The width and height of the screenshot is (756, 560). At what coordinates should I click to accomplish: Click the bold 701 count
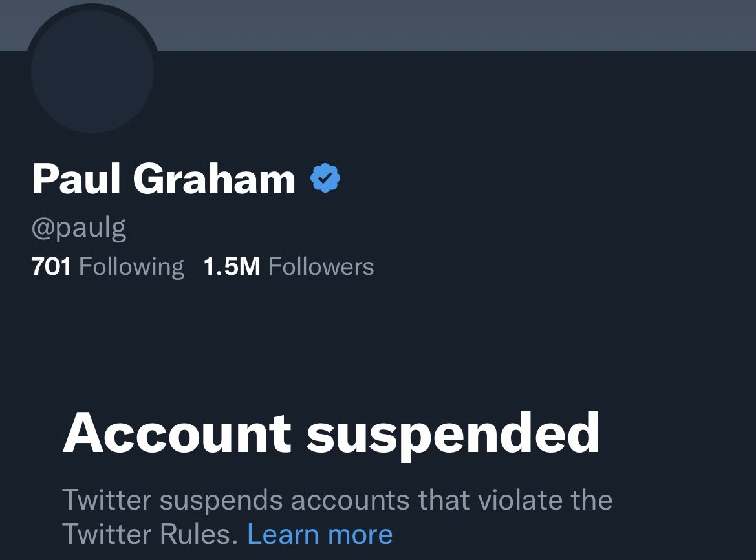51,266
